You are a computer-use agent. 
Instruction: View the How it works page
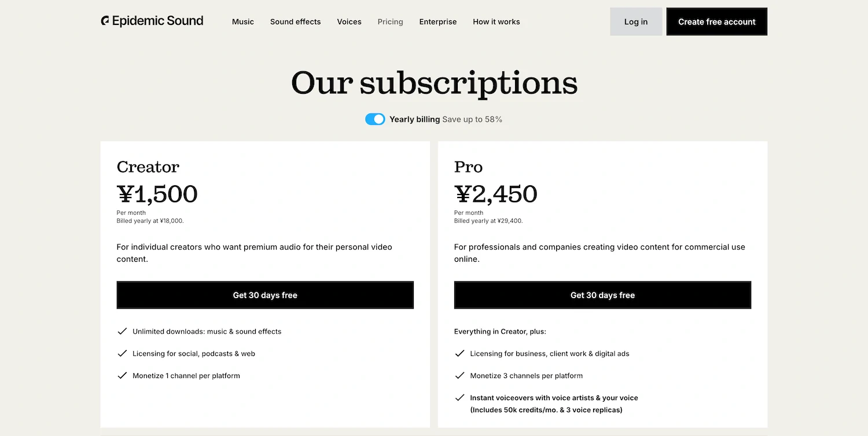tap(496, 22)
